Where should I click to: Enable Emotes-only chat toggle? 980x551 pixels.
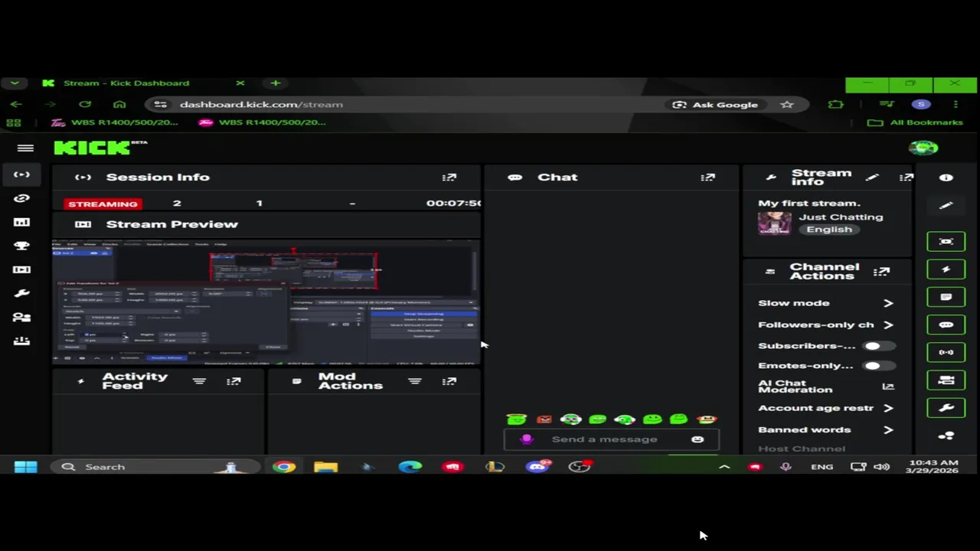click(879, 366)
